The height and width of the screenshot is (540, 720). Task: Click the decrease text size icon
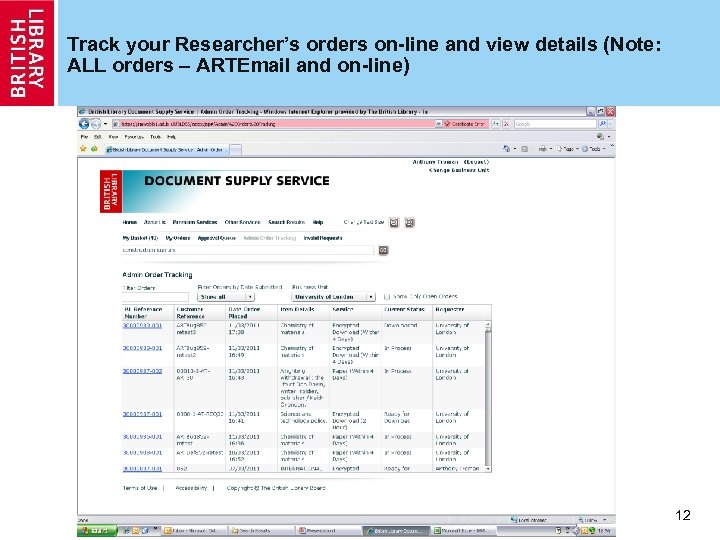[394, 223]
